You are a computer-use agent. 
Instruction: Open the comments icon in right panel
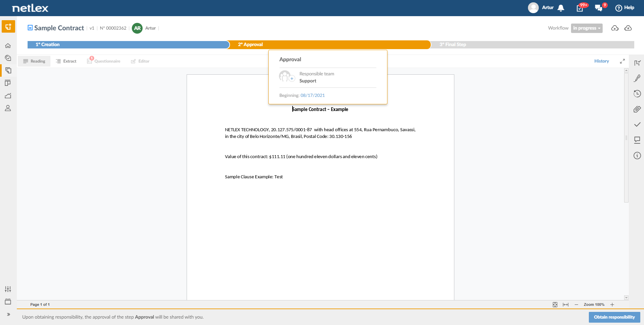coord(637,140)
